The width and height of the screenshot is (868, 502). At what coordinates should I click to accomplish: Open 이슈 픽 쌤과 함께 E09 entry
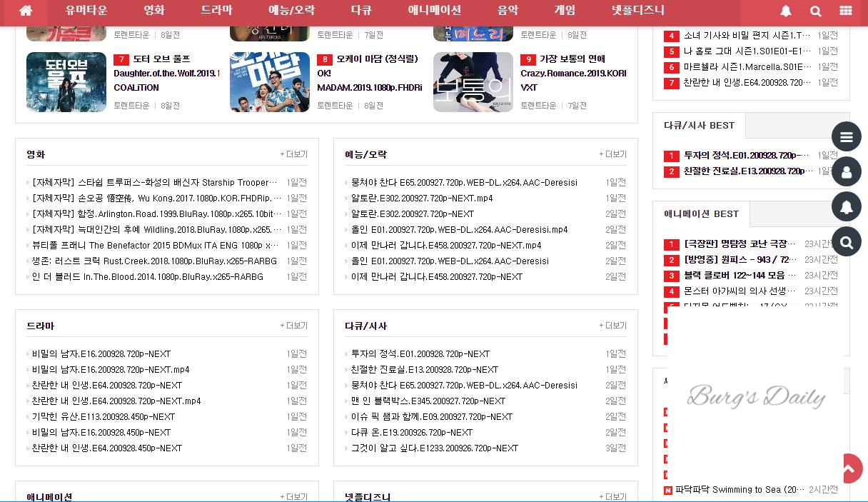[x=432, y=417]
